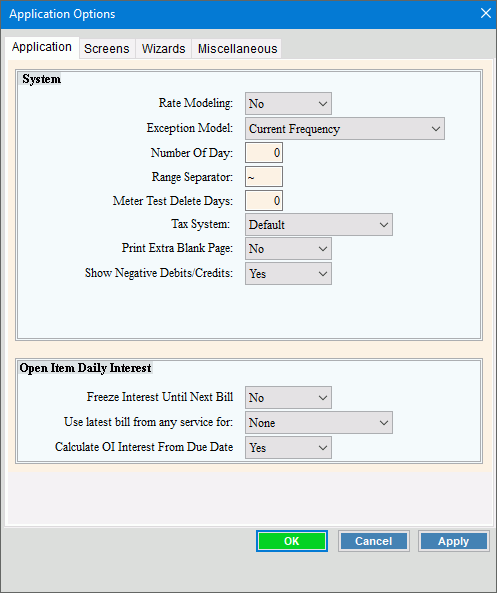This screenshot has height=593, width=497.
Task: Open Use latest bill from any service dropdown
Action: coord(319,422)
